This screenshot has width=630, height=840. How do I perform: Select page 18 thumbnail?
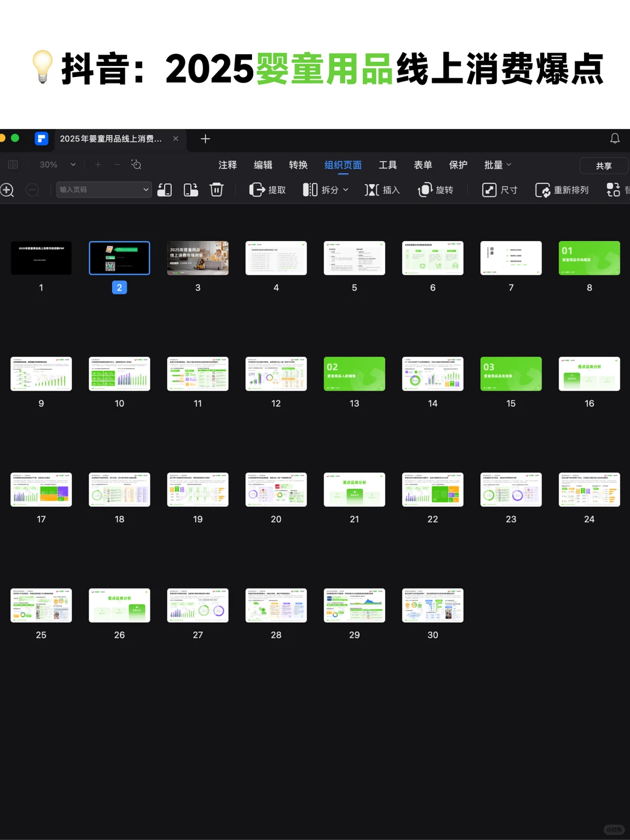(120, 489)
